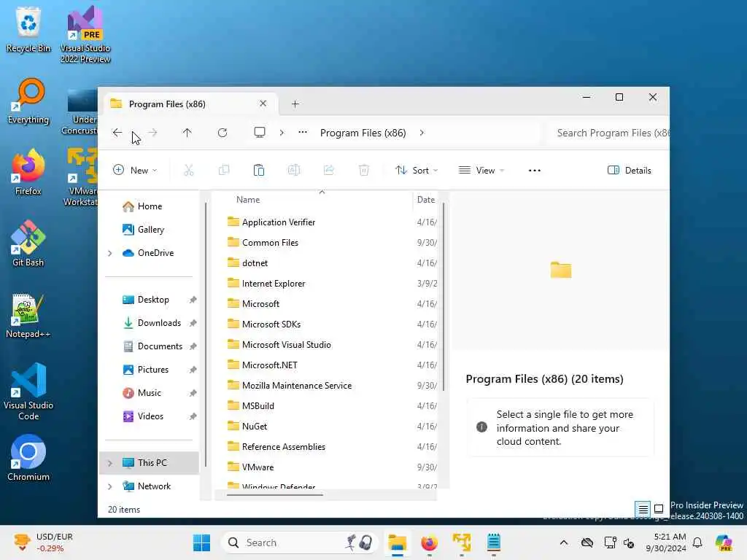747x560 pixels.
Task: Open Windows Start menu
Action: (x=201, y=542)
